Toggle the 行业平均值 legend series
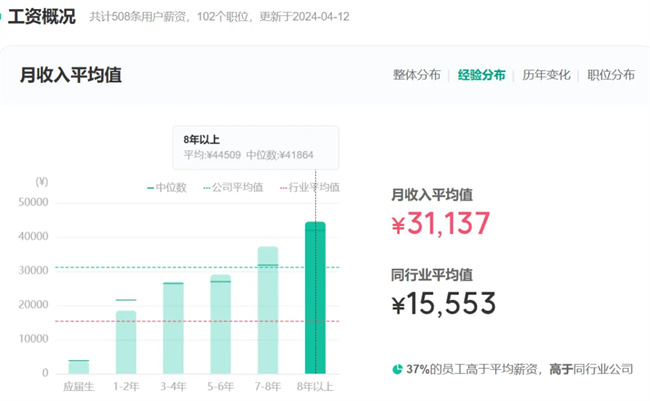 (x=312, y=187)
